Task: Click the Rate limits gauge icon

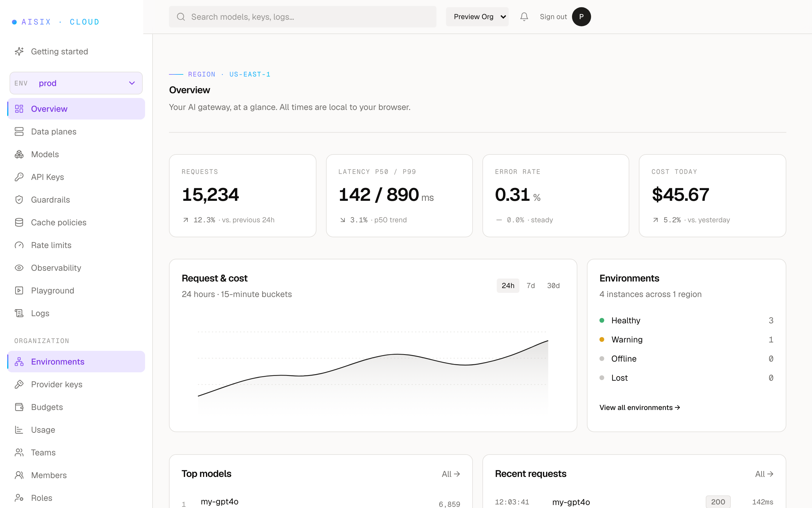Action: pos(19,245)
